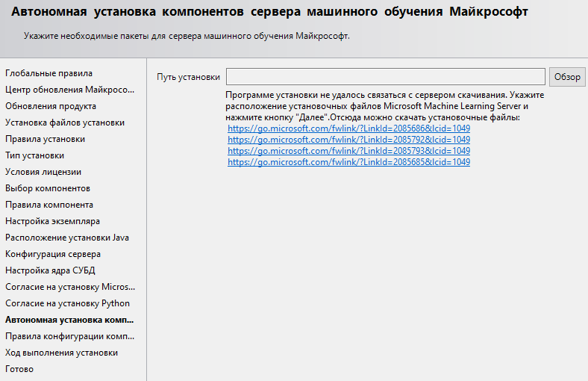Click the Обзор browse button

(567, 77)
